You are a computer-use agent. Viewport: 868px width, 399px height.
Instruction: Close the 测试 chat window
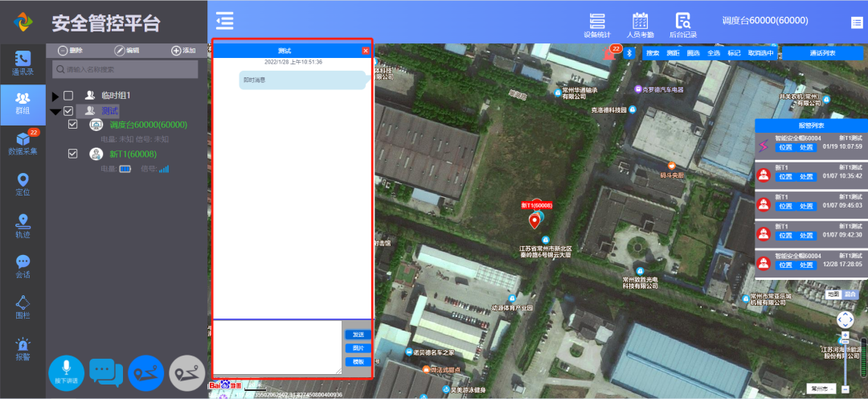pyautogui.click(x=366, y=51)
